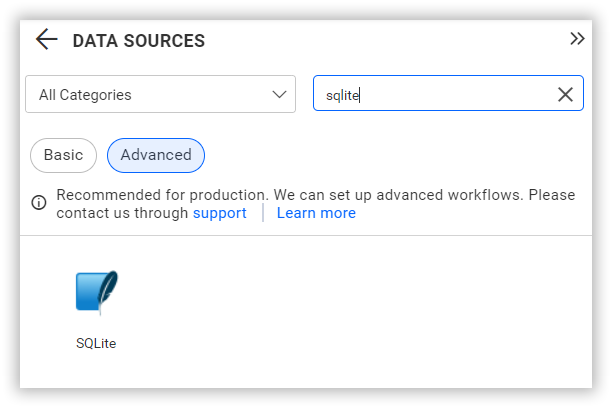Click the DATA SOURCES heading

click(x=139, y=41)
